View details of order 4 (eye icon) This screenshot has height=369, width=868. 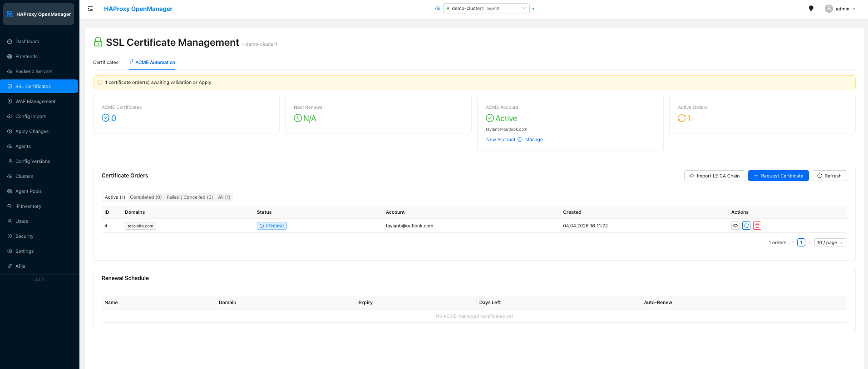point(735,226)
